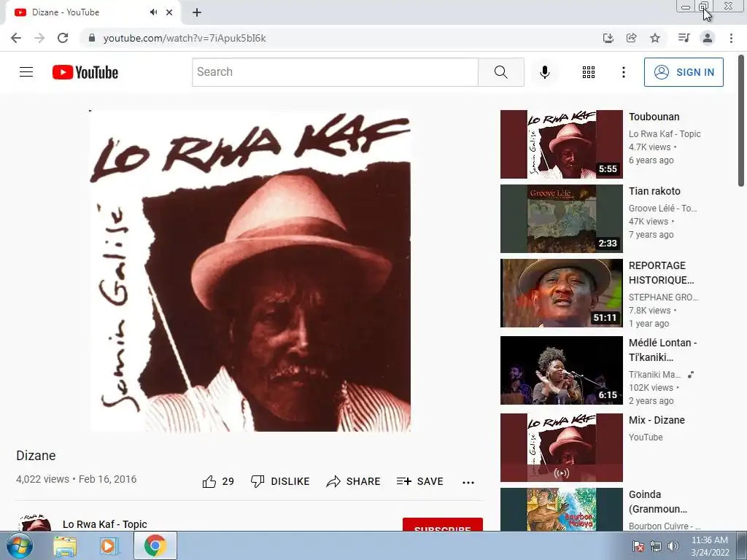Click REPORTAGE HISTORIQUE title link

[661, 273]
